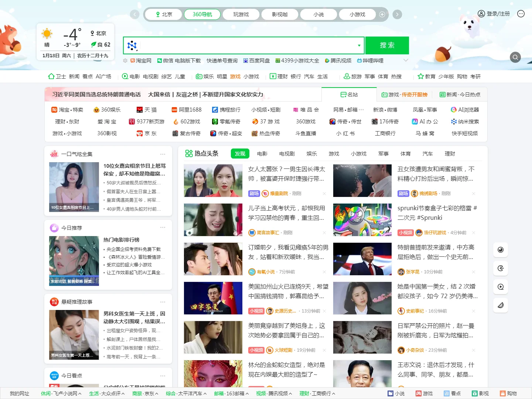Image resolution: width=532 pixels, height=399 pixels.
Task: Open the 哔哩哔哩 quick link
Action: (370, 61)
